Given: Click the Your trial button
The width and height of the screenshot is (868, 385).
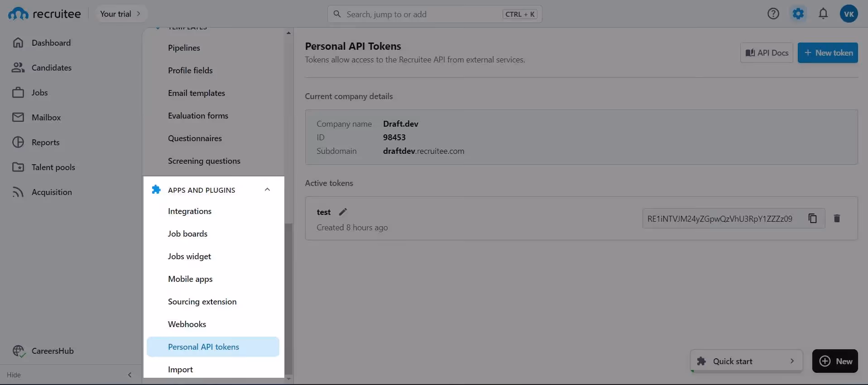Looking at the screenshot, I should coord(120,14).
